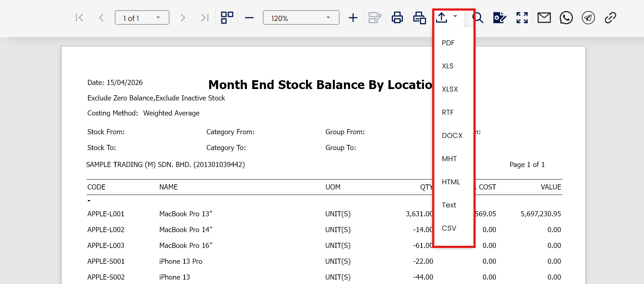The width and height of the screenshot is (644, 284).
Task: Open the search magnifier tool
Action: point(478,18)
